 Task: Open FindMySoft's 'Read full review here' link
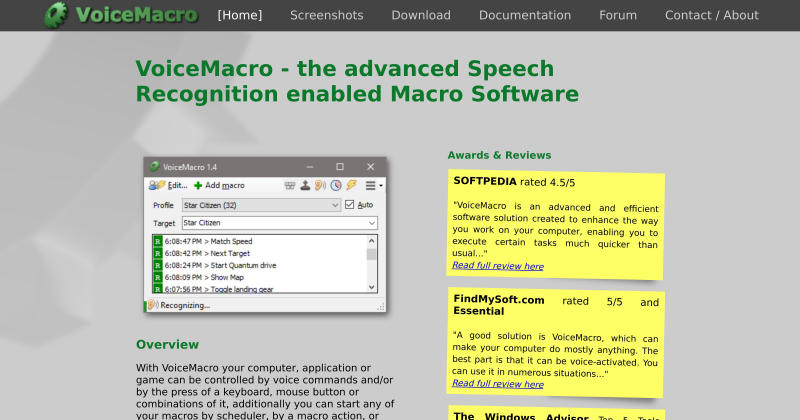click(x=498, y=383)
